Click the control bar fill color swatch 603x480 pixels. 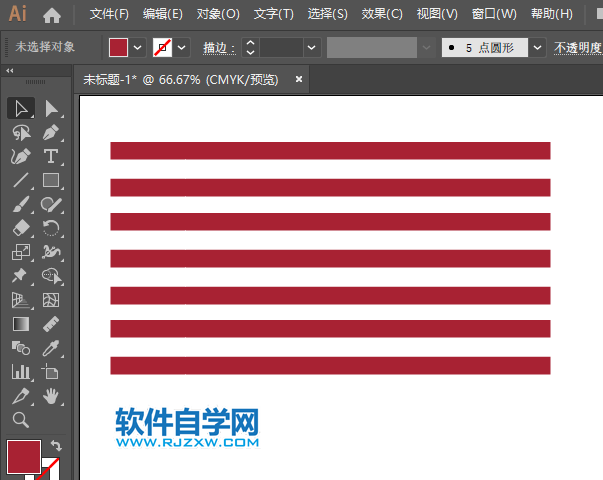[x=118, y=48]
